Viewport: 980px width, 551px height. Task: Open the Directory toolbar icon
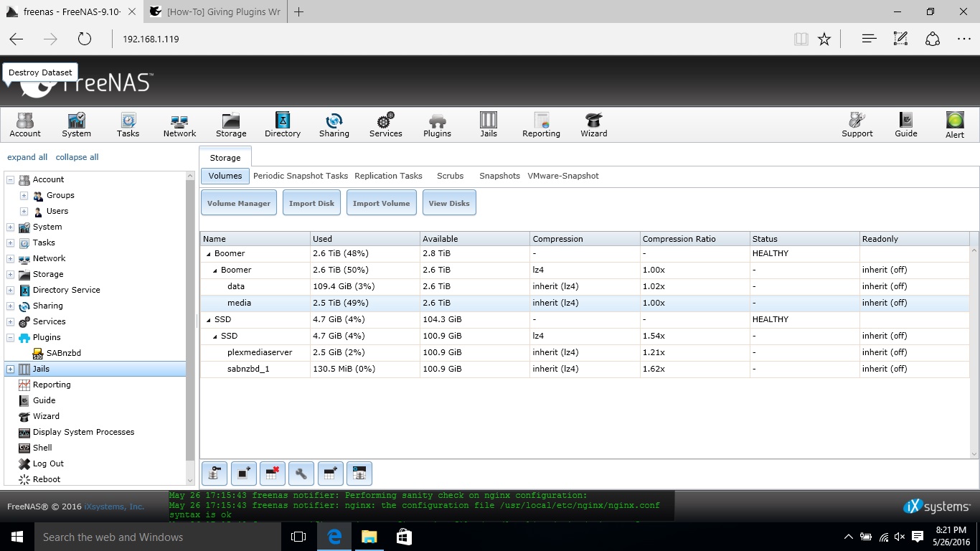point(283,124)
